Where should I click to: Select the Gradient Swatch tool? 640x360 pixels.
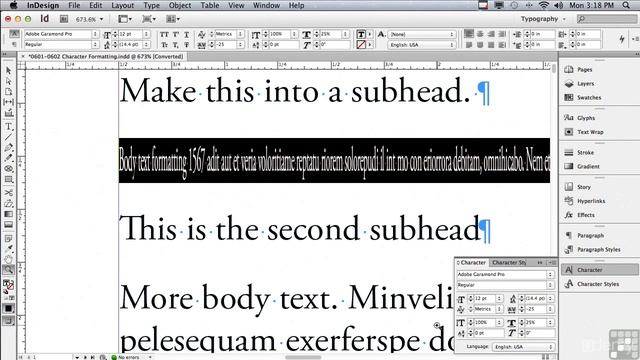tap(9, 214)
